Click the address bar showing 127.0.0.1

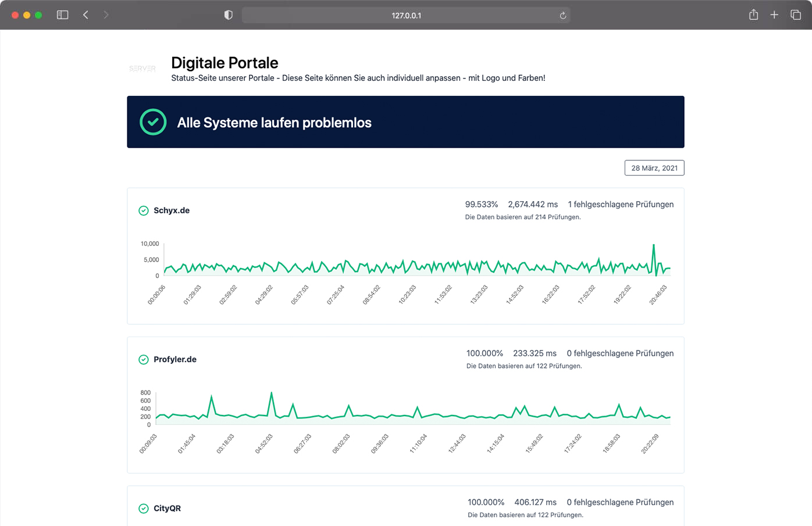pyautogui.click(x=405, y=16)
